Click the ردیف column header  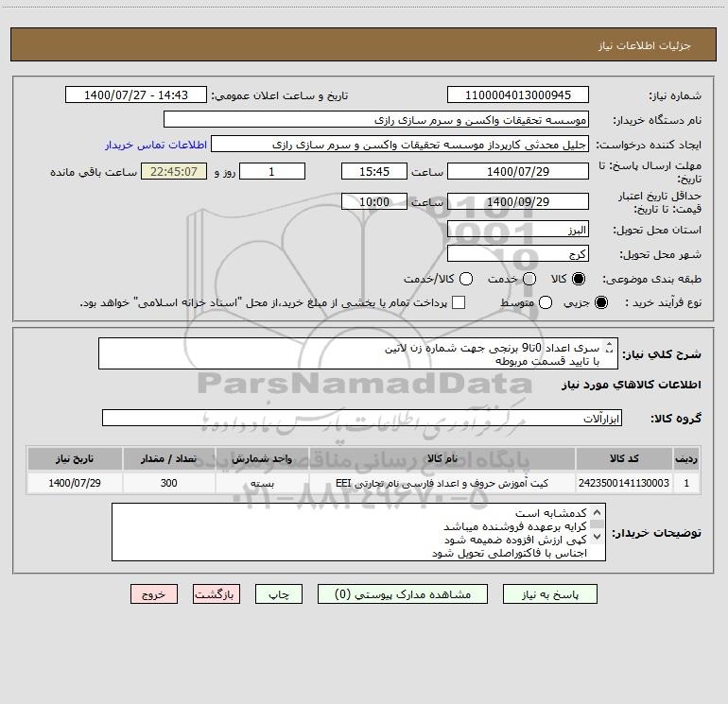coord(686,458)
